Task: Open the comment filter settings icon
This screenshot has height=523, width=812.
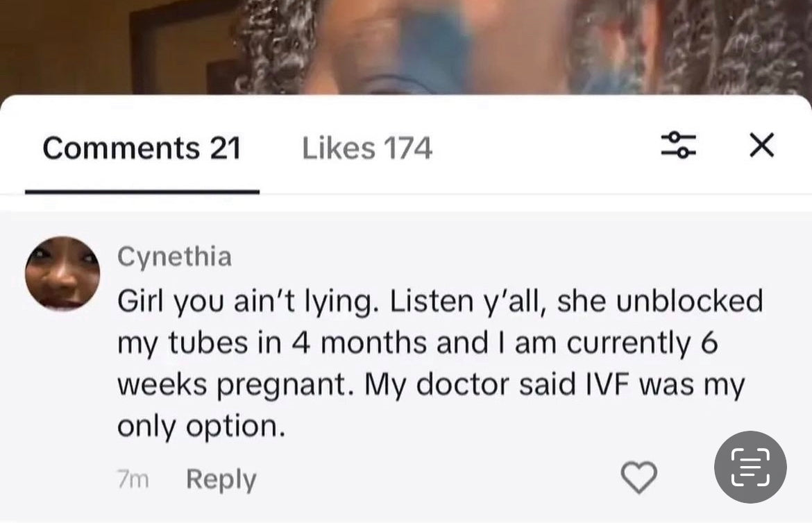Action: [x=678, y=145]
